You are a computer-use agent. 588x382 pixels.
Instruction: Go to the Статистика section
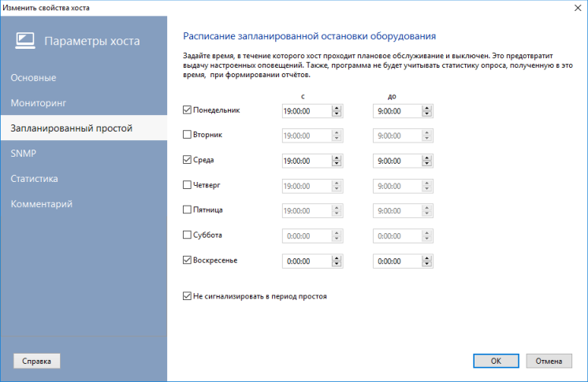(84, 179)
